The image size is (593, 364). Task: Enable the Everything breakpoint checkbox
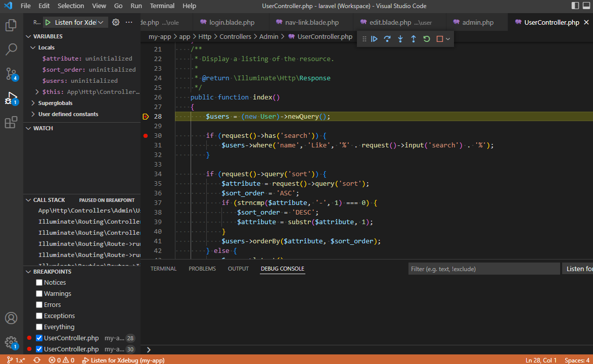tap(39, 327)
